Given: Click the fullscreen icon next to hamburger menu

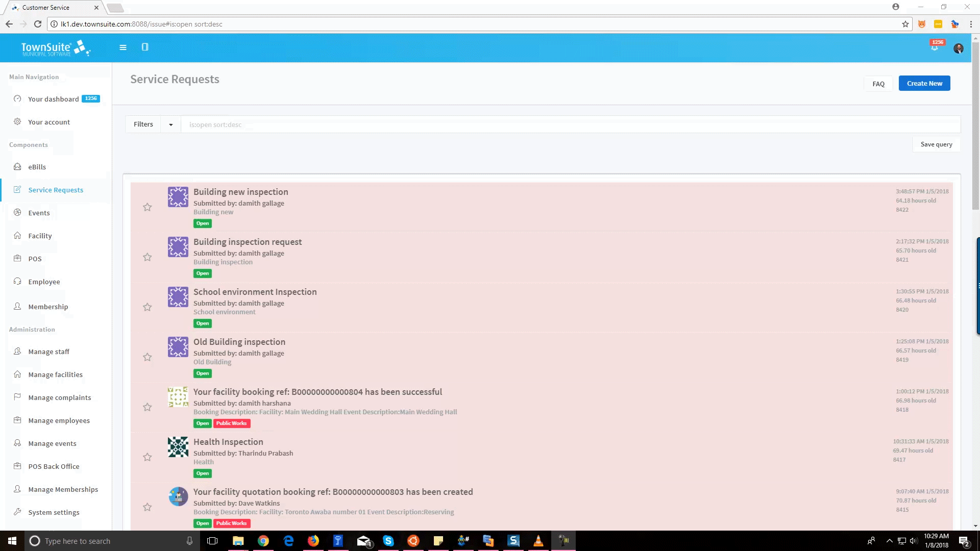Looking at the screenshot, I should point(145,47).
